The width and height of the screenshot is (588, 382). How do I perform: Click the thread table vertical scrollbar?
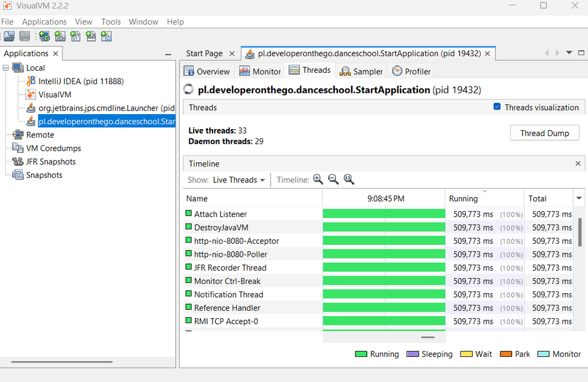pos(580,232)
